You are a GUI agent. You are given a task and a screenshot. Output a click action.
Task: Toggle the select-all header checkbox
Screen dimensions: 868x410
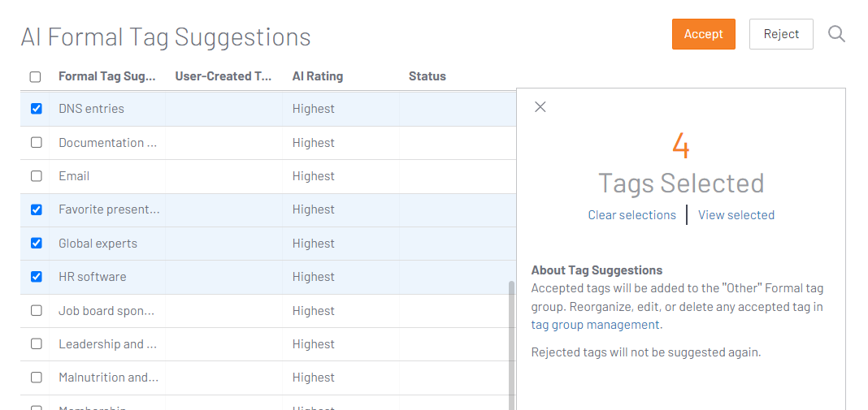(x=36, y=77)
